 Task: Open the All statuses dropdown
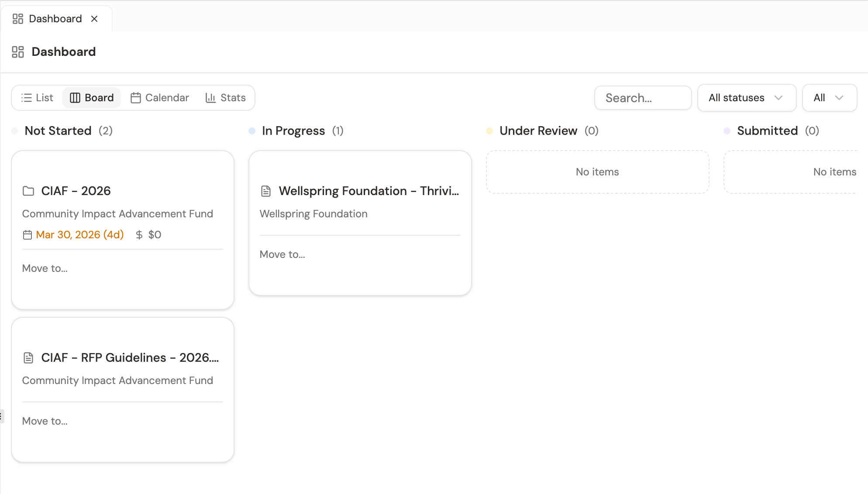[746, 98]
